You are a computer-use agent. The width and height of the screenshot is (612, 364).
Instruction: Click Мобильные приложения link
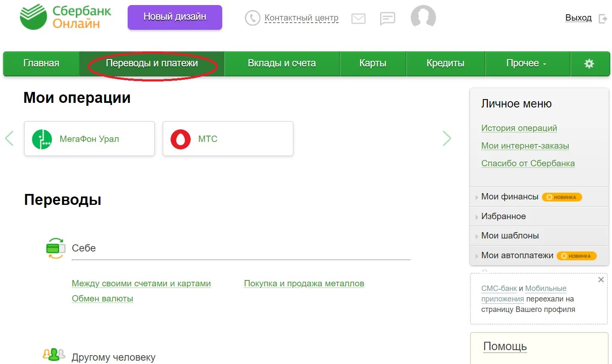coord(546,288)
